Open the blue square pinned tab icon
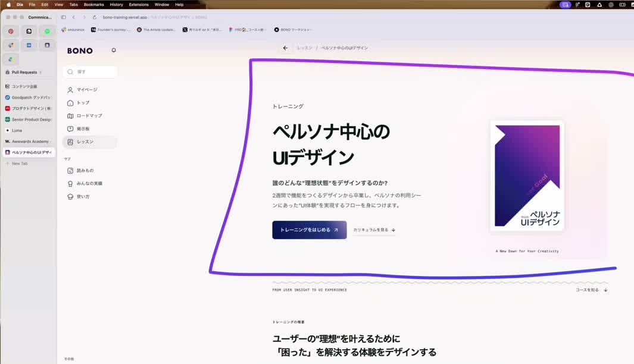The height and width of the screenshot is (364, 634). pyautogui.click(x=29, y=45)
